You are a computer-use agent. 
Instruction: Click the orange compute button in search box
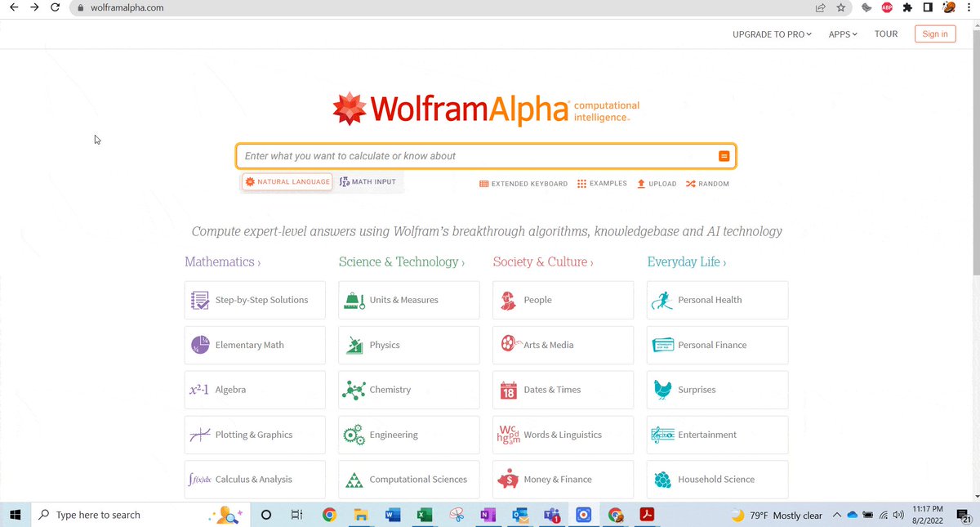click(724, 156)
